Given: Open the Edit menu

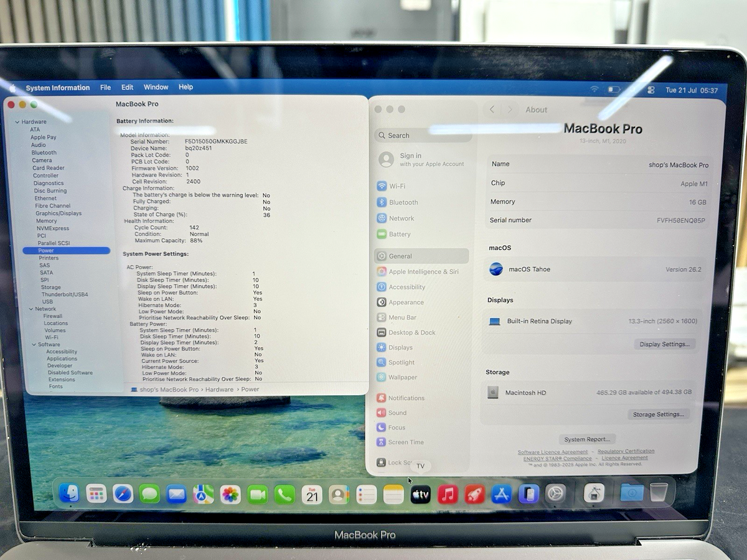Looking at the screenshot, I should (x=128, y=88).
